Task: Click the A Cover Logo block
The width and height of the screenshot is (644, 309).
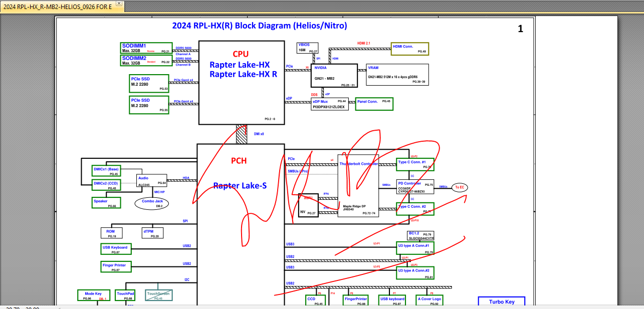Action: [x=430, y=301]
